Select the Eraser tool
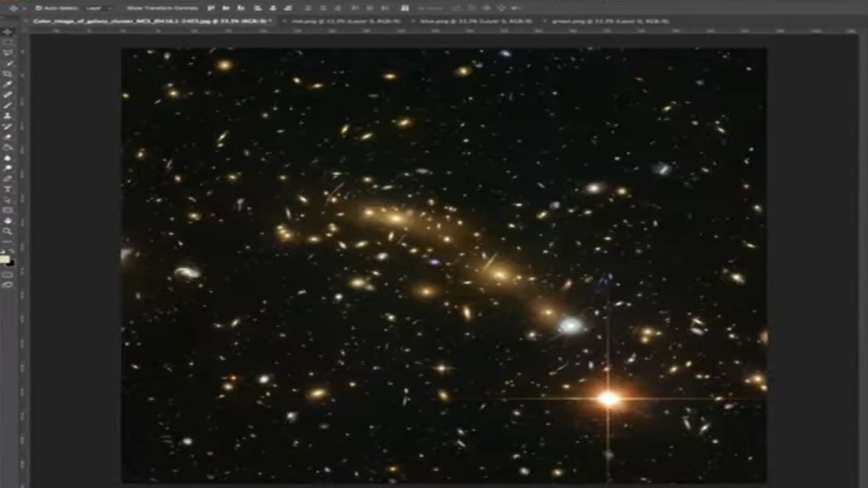868x488 pixels. [x=7, y=136]
